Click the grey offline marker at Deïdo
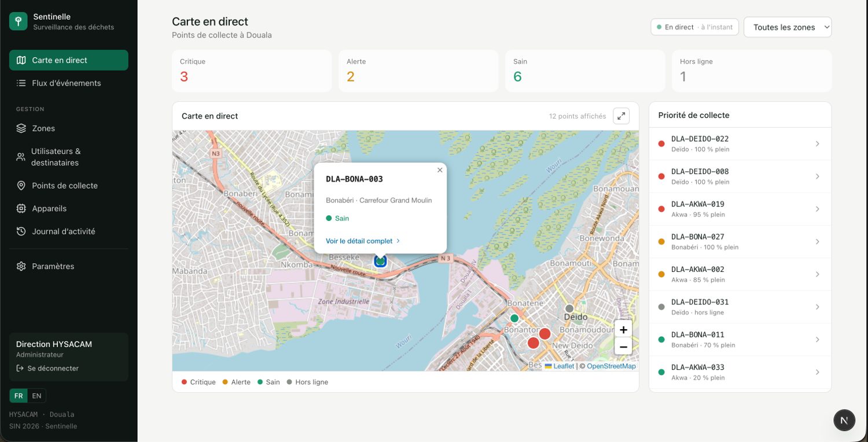Image resolution: width=868 pixels, height=442 pixels. point(569,308)
